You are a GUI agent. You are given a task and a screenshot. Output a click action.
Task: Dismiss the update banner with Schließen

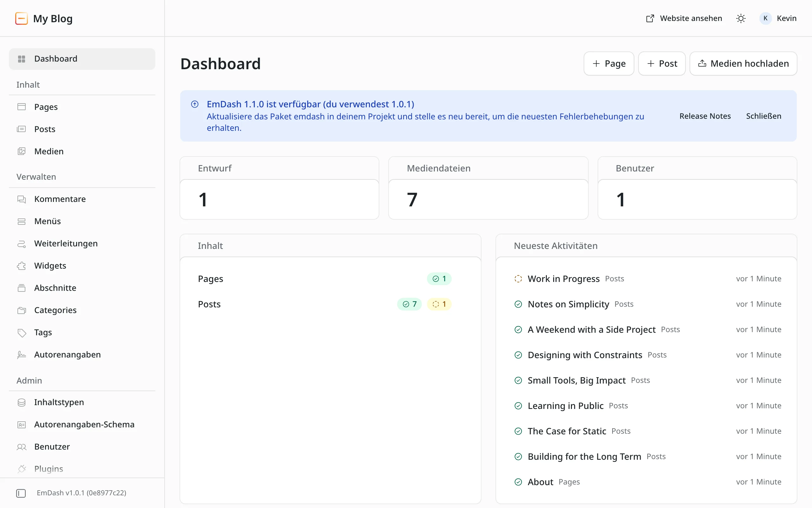763,116
